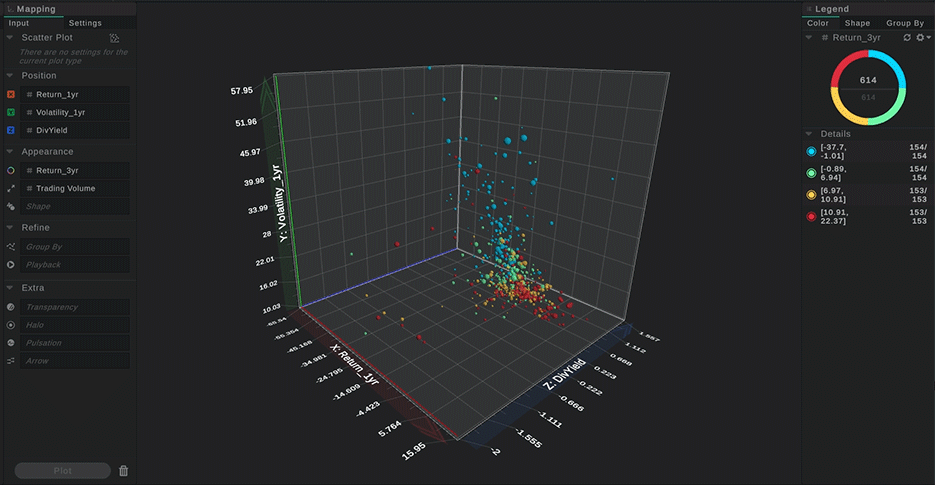Click the DivYield Z position field
Screen dimensions: 935x485
click(75, 130)
